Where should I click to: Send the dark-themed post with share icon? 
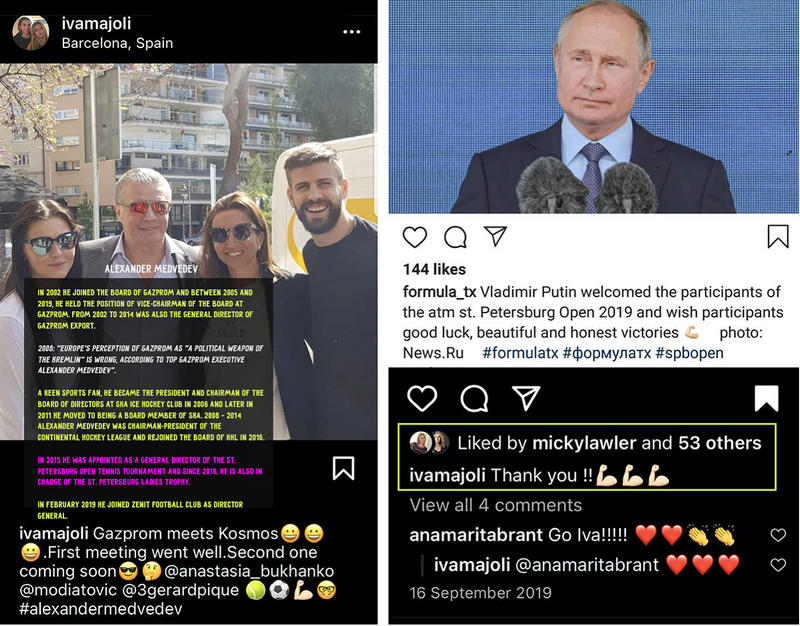point(526,398)
